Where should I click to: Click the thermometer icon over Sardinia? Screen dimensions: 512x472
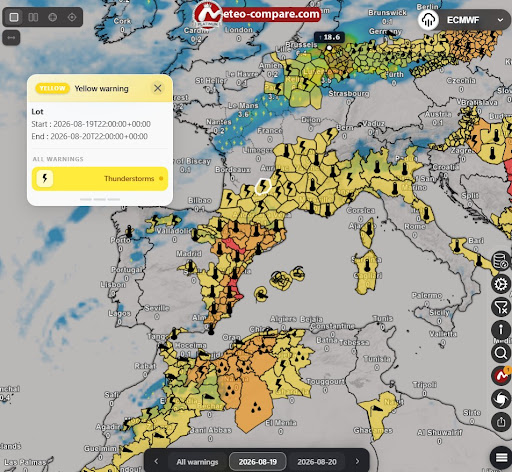[x=368, y=266]
